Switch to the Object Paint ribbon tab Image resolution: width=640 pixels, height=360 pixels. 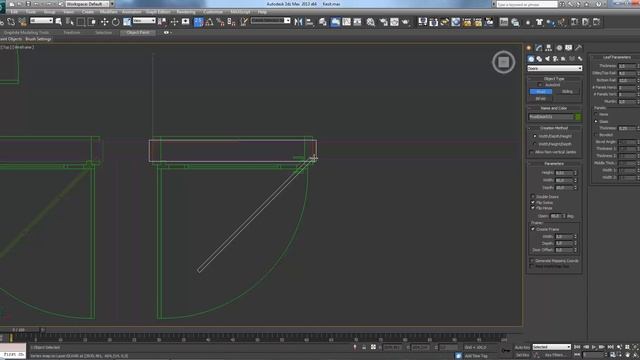pyautogui.click(x=138, y=33)
